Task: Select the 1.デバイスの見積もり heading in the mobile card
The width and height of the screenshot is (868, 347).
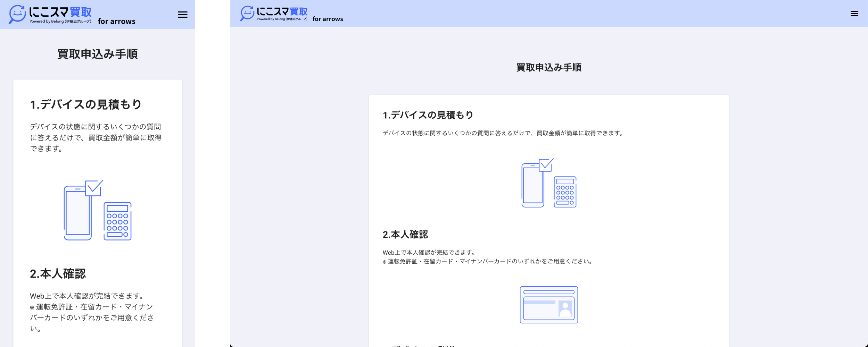Action: [86, 104]
